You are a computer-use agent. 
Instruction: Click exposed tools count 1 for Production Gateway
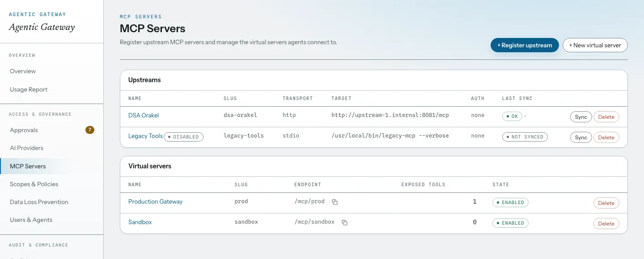[x=475, y=202]
